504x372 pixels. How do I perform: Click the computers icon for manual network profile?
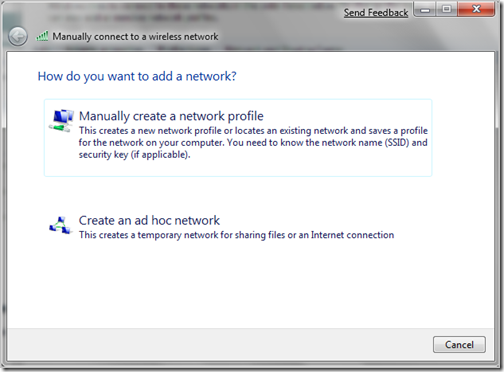click(61, 121)
